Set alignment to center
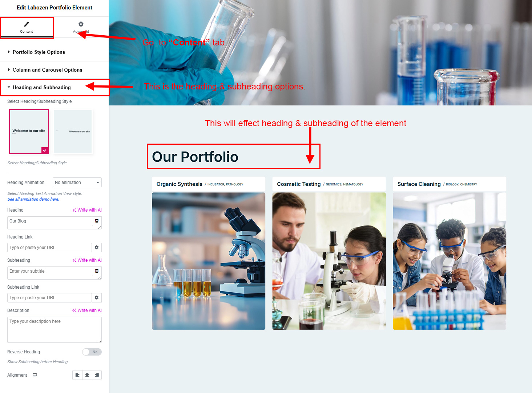 [x=87, y=375]
